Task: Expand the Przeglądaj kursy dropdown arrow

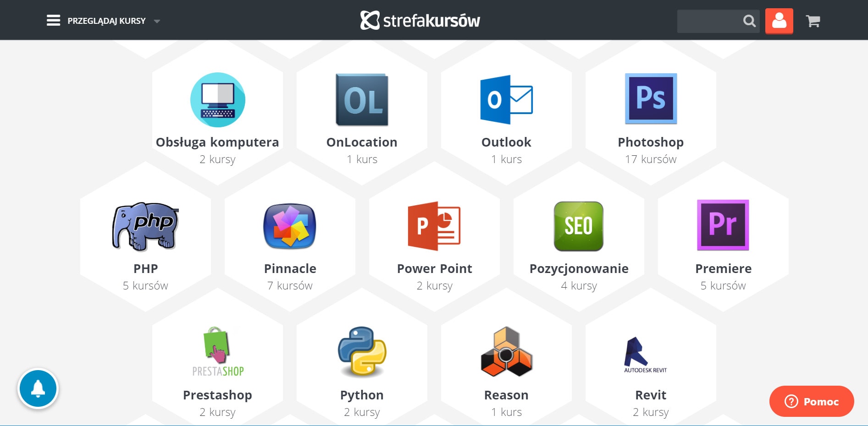Action: coord(157,21)
